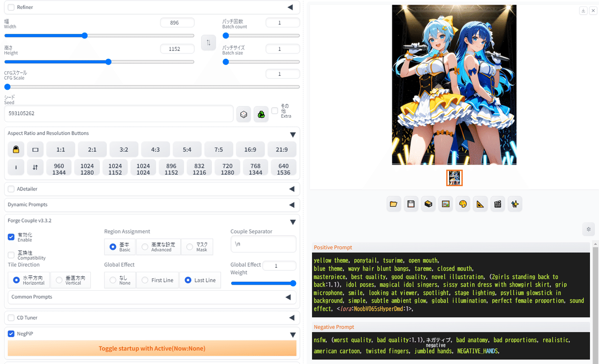Swap width and height with the arrows button
599x364 pixels.
coord(208,42)
